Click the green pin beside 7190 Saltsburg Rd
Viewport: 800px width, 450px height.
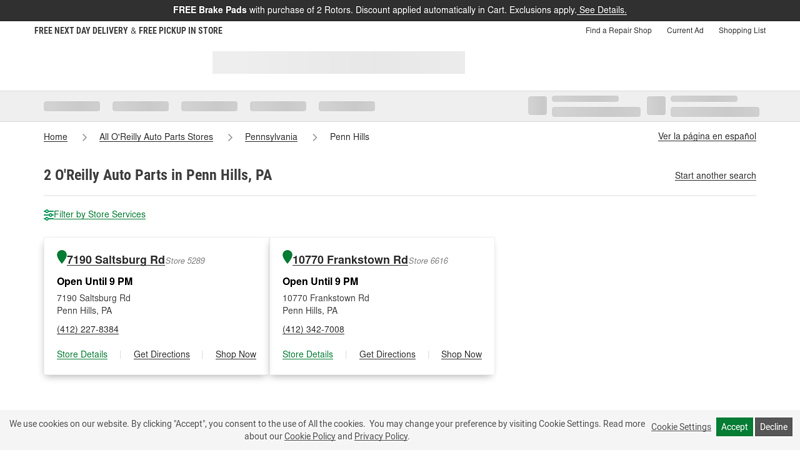coord(62,258)
